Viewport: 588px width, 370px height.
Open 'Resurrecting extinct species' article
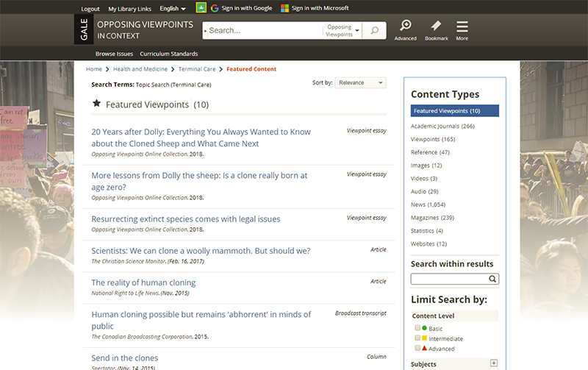[186, 218]
